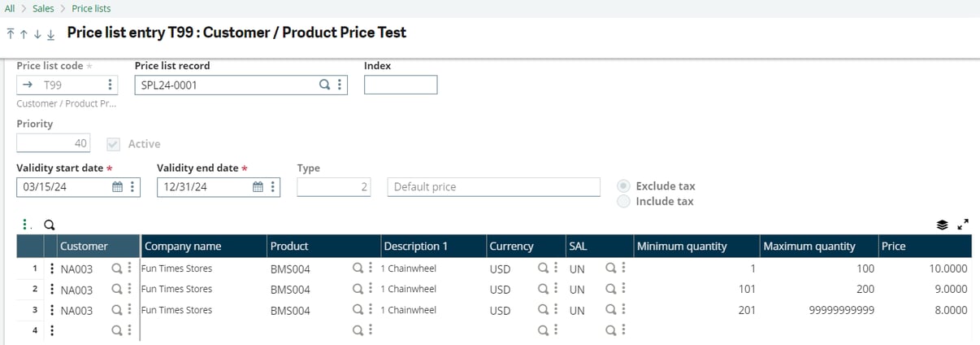Open Price list code actions menu
Viewport: 980px width, 345px height.
tap(110, 85)
